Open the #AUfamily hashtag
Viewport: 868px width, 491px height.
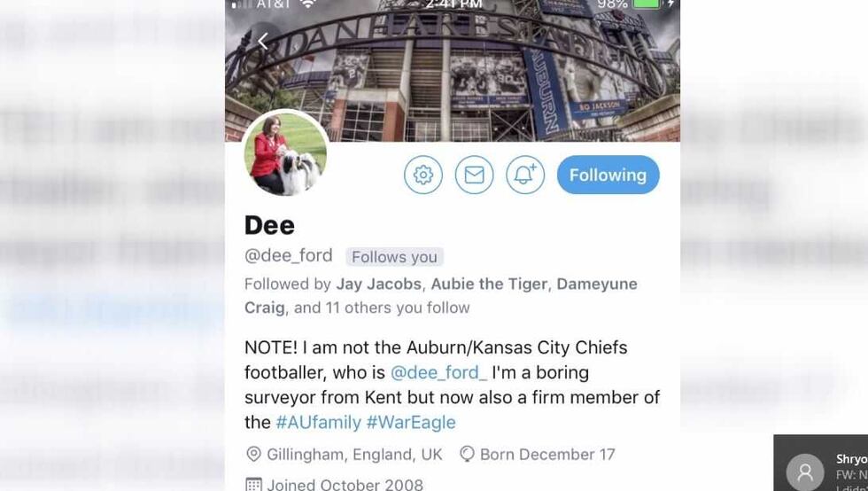pos(317,422)
